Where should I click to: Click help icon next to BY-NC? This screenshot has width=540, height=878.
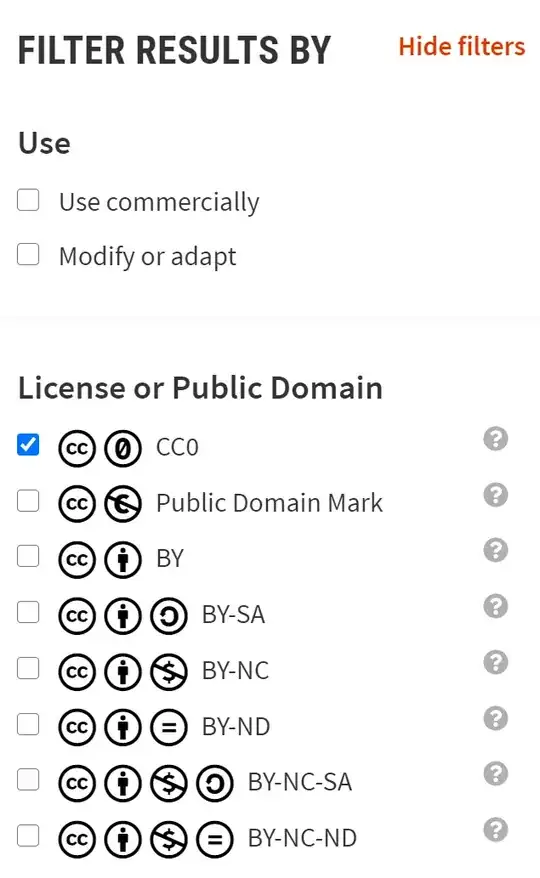point(495,662)
